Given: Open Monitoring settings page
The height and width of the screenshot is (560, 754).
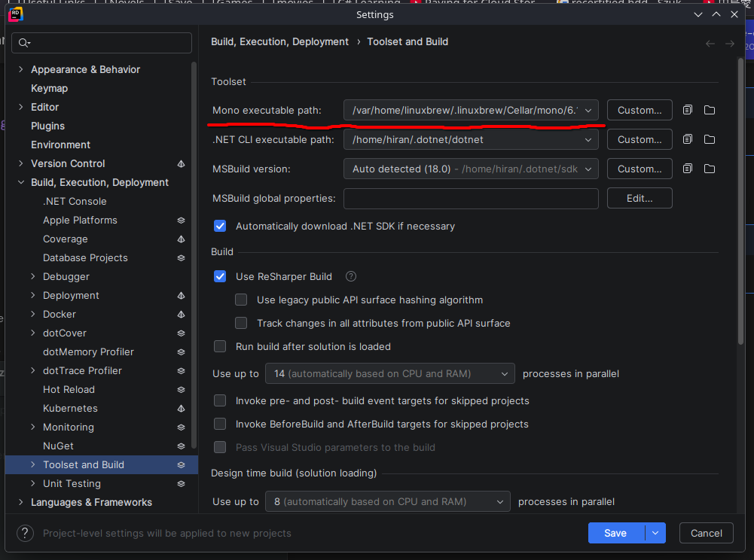Looking at the screenshot, I should (69, 428).
